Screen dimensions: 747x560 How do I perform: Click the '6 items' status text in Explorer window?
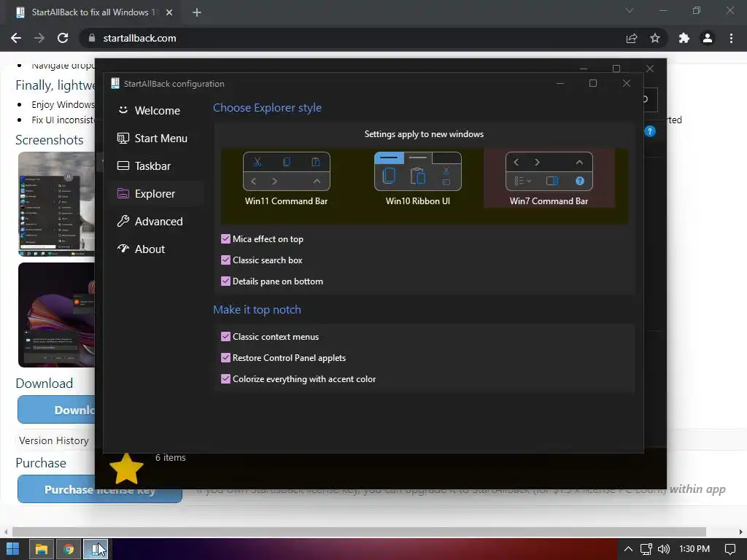171,458
